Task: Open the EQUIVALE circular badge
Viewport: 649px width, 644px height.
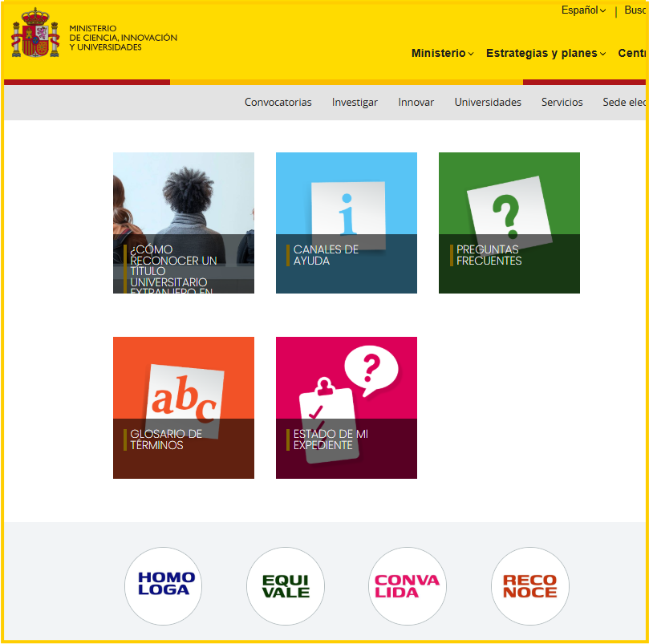Action: (285, 585)
